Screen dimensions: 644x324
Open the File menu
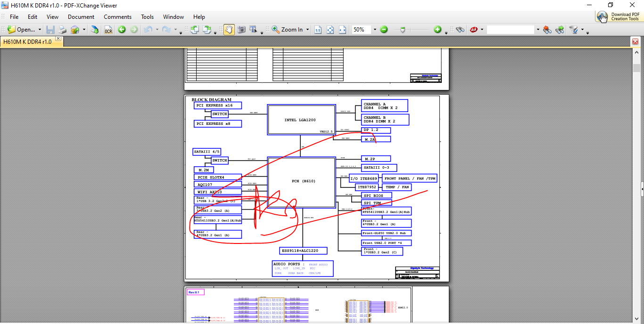[14, 16]
